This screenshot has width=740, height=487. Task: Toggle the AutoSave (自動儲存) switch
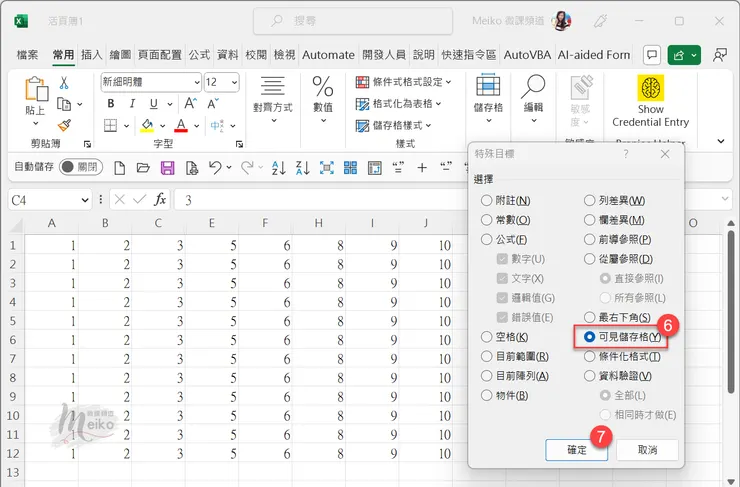pos(81,167)
